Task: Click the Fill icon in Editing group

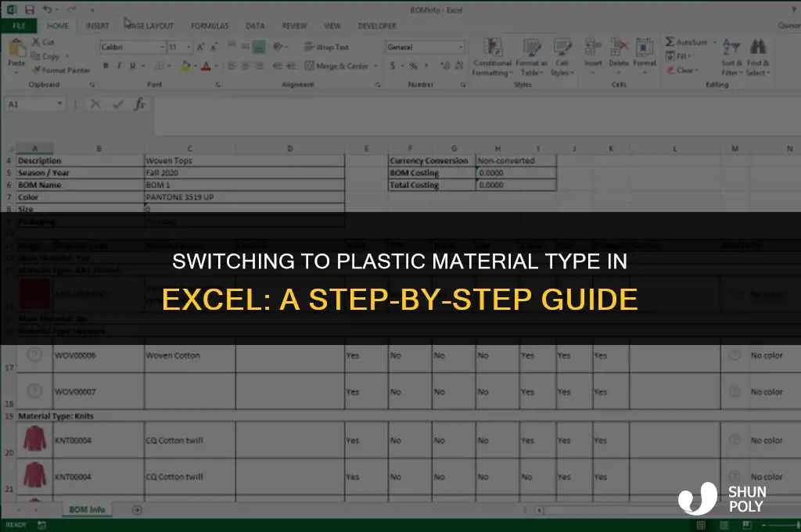Action: click(670, 56)
